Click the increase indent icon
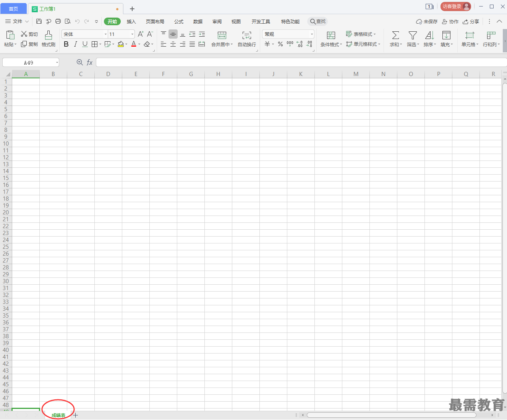Screen dimensions: 507x420 [x=202, y=34]
